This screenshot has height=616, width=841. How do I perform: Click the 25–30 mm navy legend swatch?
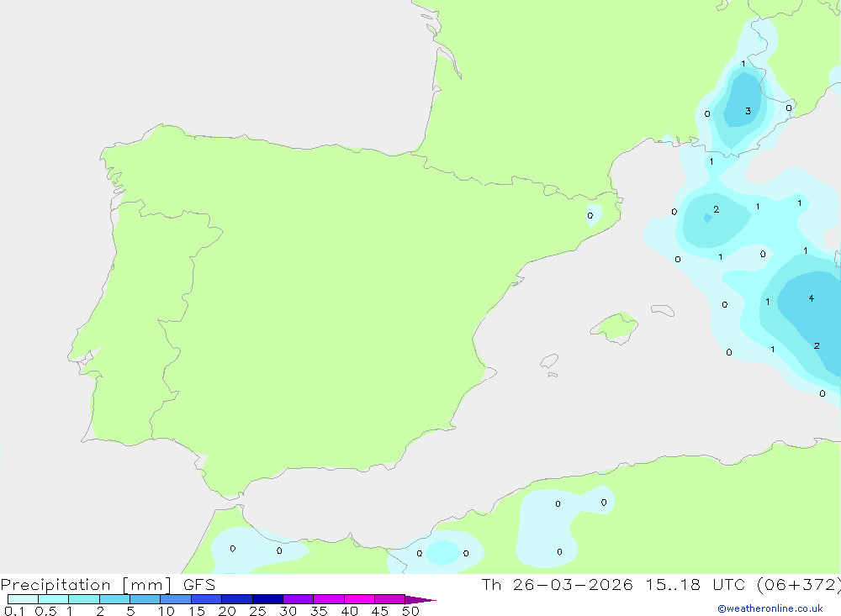[x=267, y=599]
